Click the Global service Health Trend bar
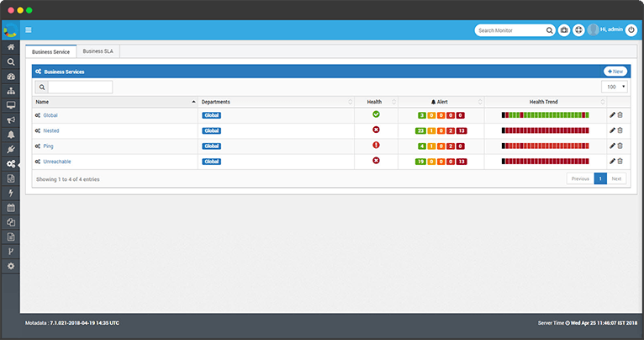Image resolution: width=644 pixels, height=340 pixels. tap(545, 114)
